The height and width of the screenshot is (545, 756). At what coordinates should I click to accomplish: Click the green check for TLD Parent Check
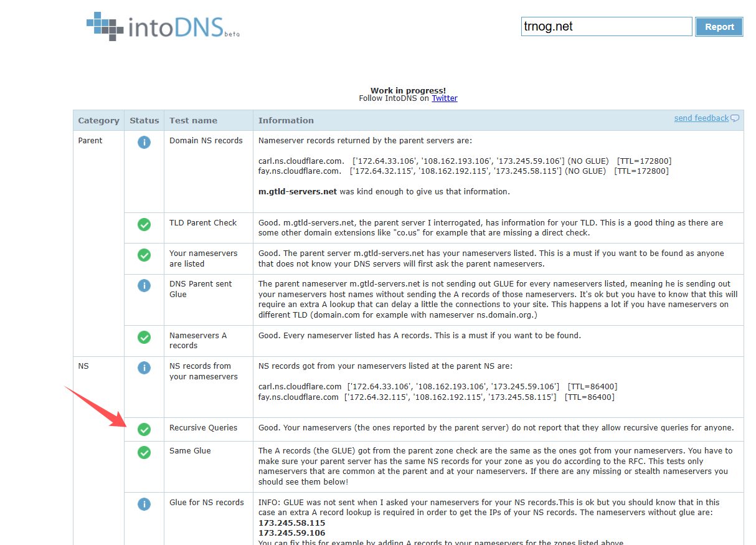click(144, 224)
